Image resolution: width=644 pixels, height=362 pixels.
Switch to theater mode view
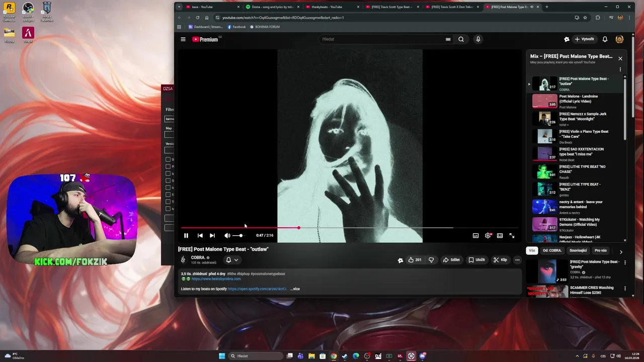500,235
